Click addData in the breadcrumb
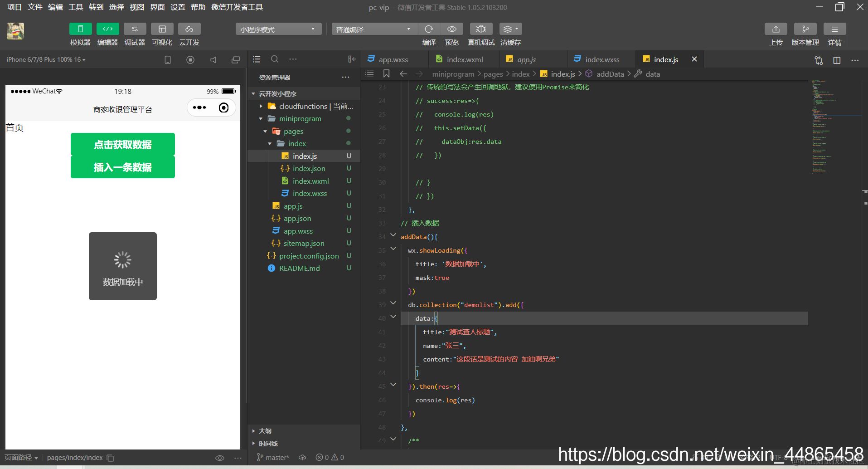The image size is (868, 469). coord(610,74)
